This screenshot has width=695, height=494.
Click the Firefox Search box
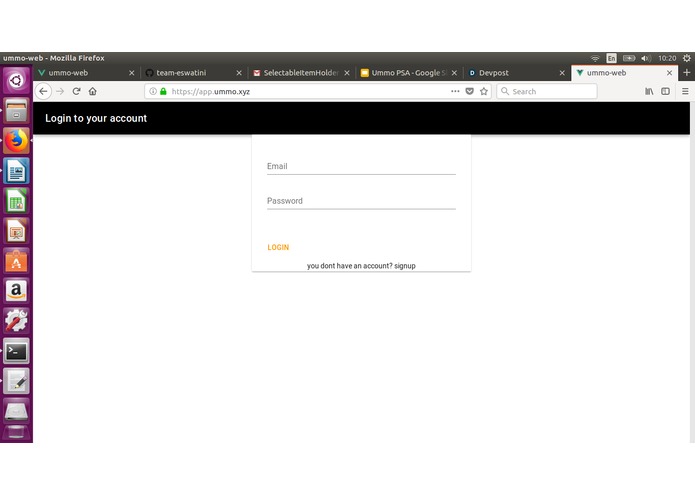(547, 91)
